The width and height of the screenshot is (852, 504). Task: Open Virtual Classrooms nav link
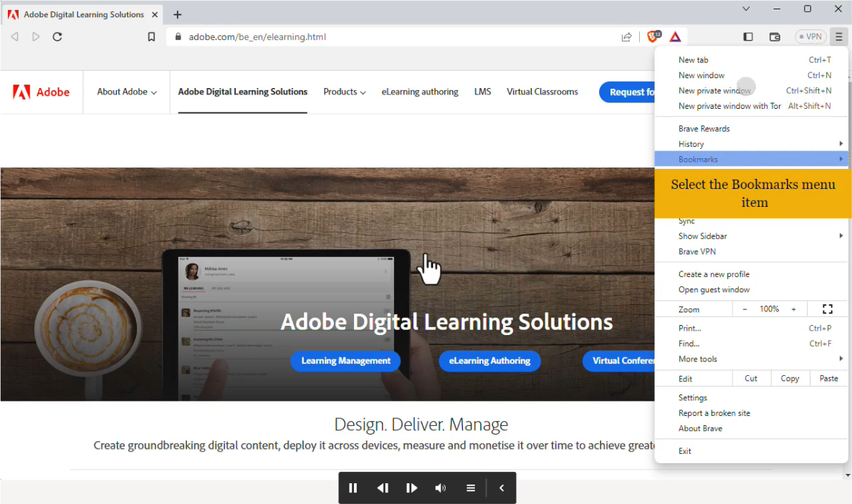[542, 92]
